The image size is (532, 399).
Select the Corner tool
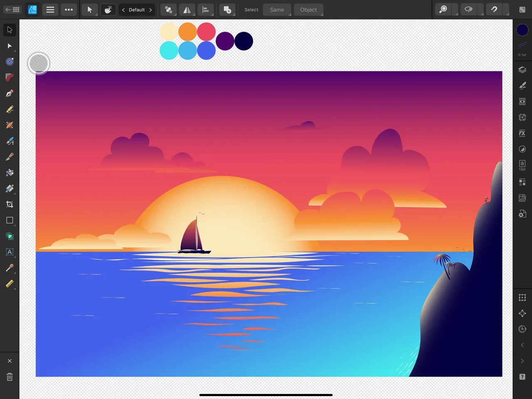(10, 77)
